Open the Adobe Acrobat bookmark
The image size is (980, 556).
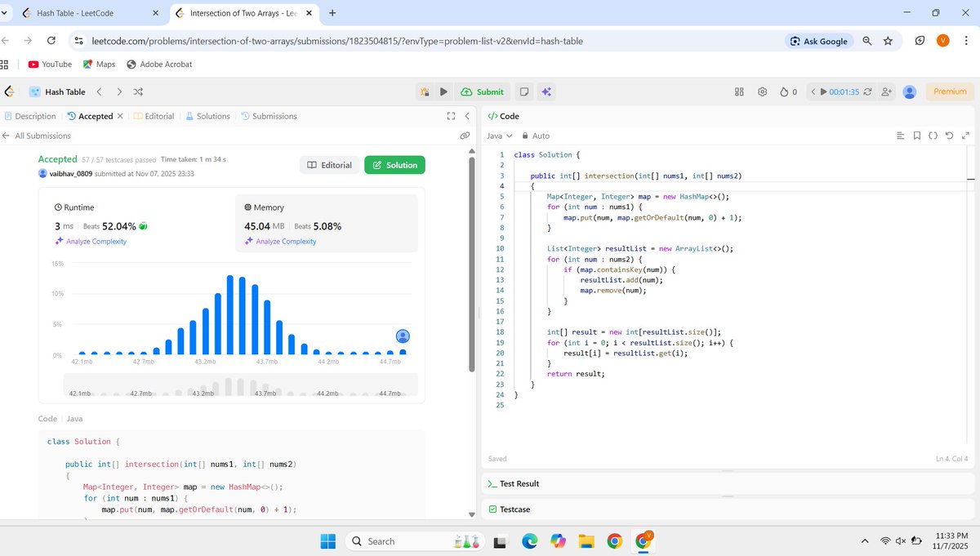[x=159, y=64]
